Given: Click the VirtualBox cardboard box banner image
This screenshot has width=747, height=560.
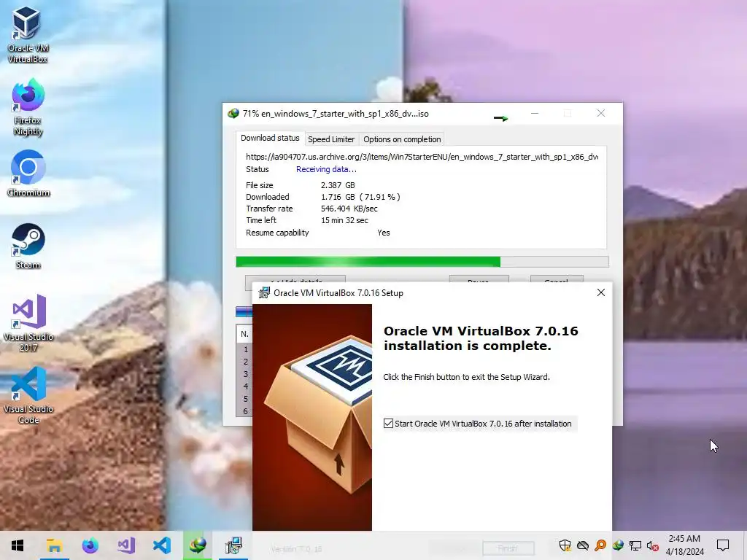Looking at the screenshot, I should [x=312, y=417].
